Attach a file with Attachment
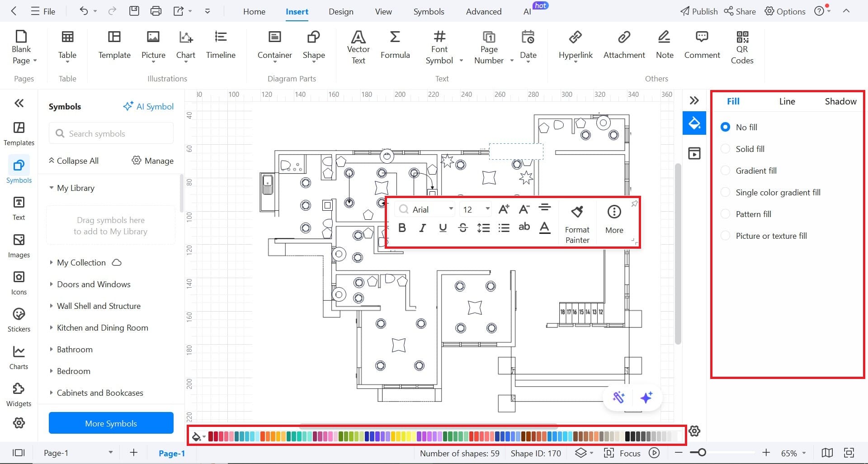This screenshot has width=868, height=464. coord(624,45)
